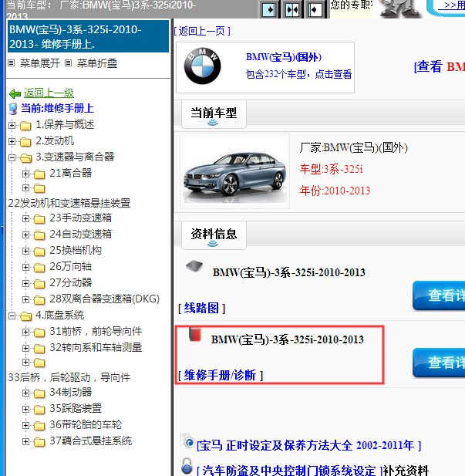Expand the 25换档机构 node
This screenshot has width=465, height=476.
25,251
